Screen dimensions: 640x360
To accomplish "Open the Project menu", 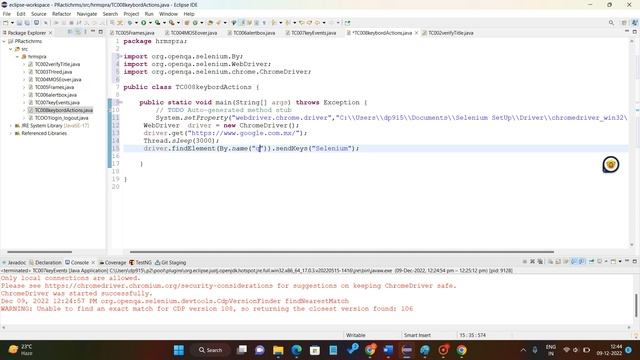I will point(131,14).
